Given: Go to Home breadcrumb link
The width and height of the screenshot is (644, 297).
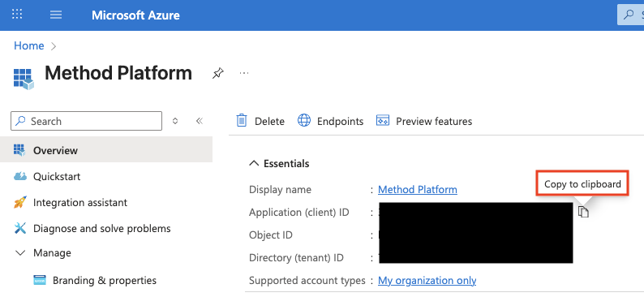Looking at the screenshot, I should tap(28, 45).
